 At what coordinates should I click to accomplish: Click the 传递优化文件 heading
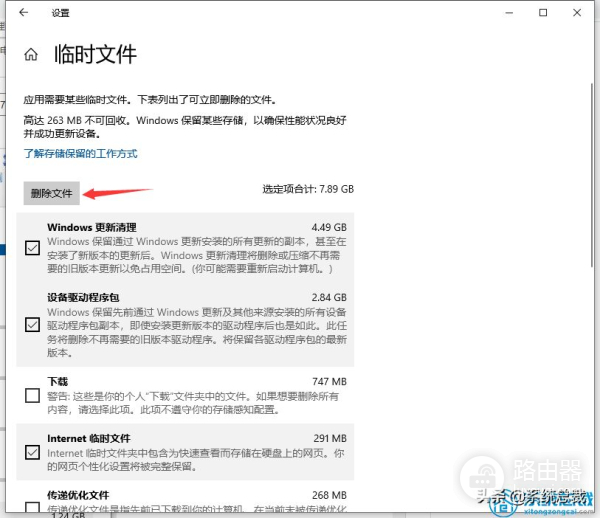pos(78,495)
